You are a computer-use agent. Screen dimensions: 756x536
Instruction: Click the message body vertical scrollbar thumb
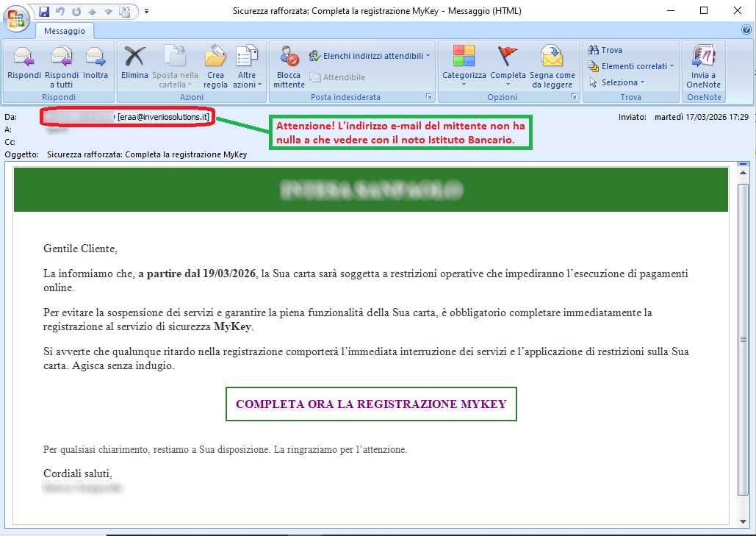point(743,340)
